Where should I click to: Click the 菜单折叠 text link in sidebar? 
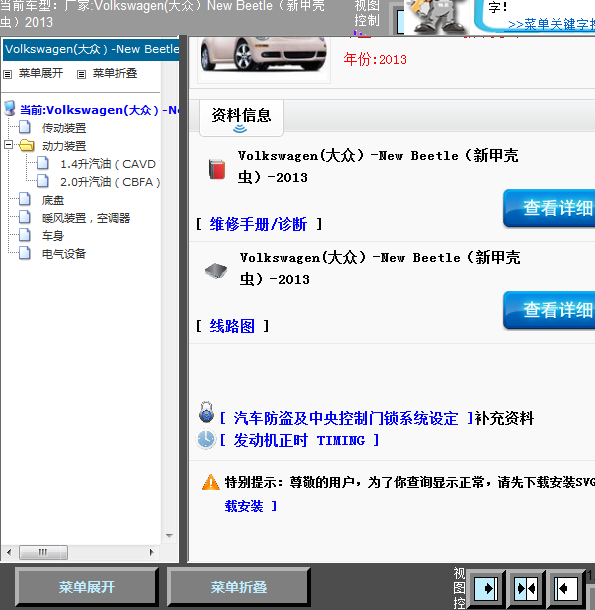115,73
